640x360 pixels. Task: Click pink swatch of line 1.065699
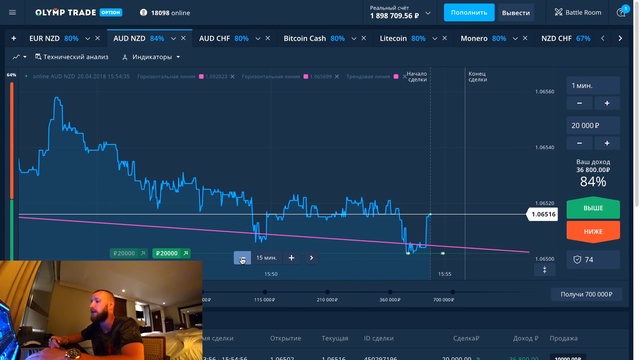point(306,76)
